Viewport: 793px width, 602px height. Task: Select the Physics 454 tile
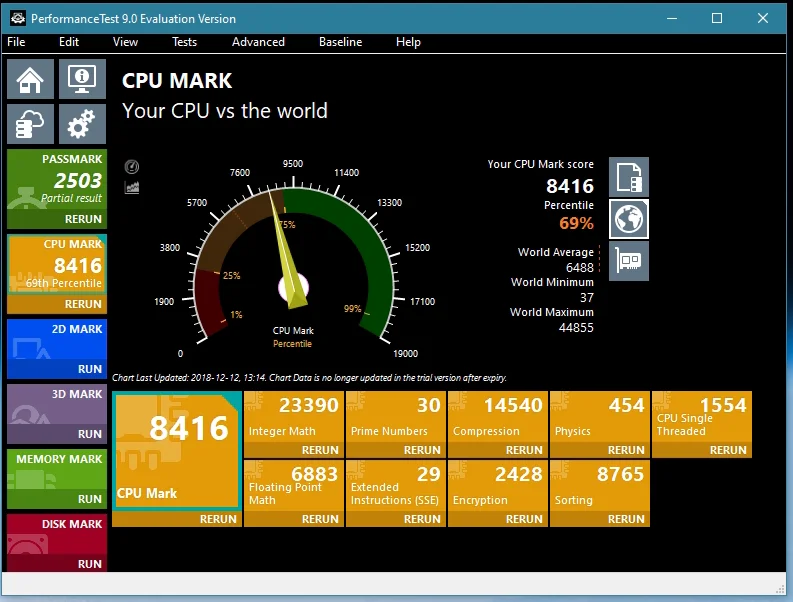point(600,416)
